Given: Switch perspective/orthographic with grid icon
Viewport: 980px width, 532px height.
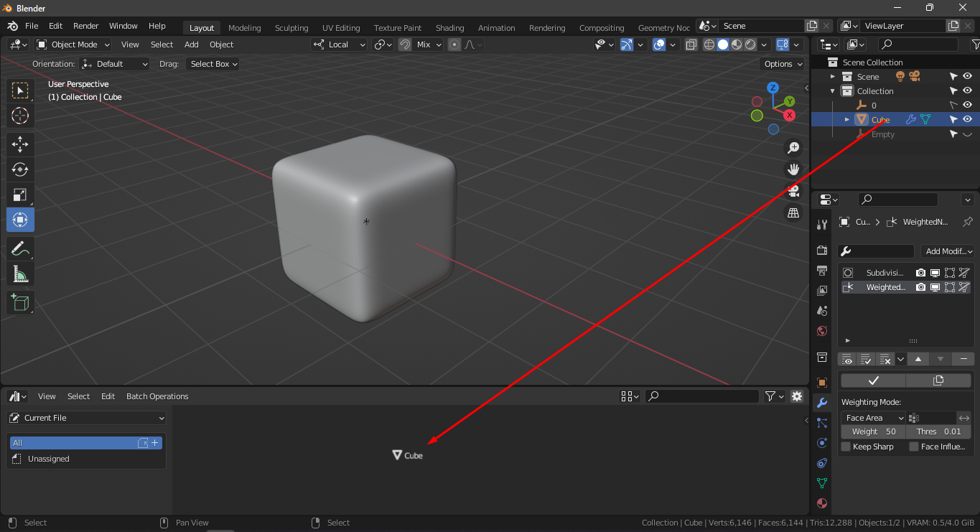Looking at the screenshot, I should (x=793, y=213).
